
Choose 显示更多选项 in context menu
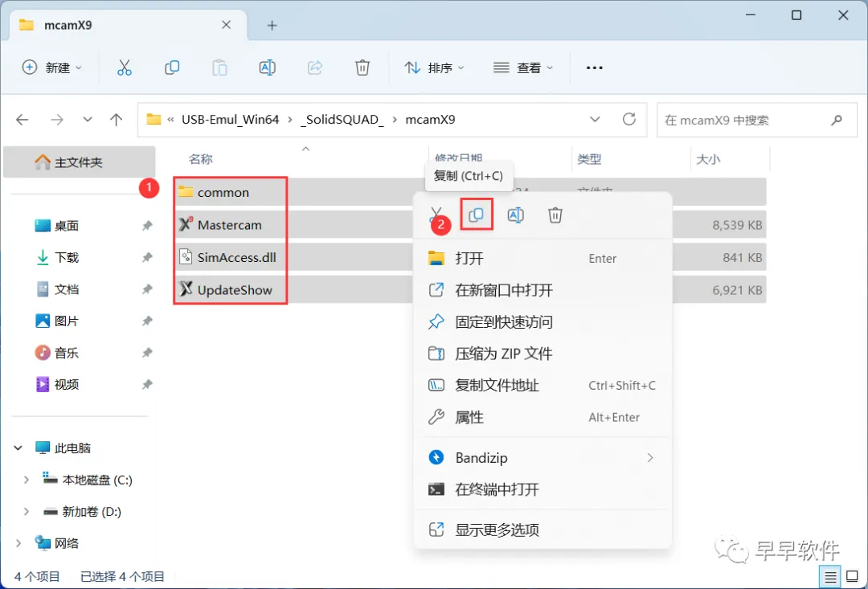coord(542,530)
